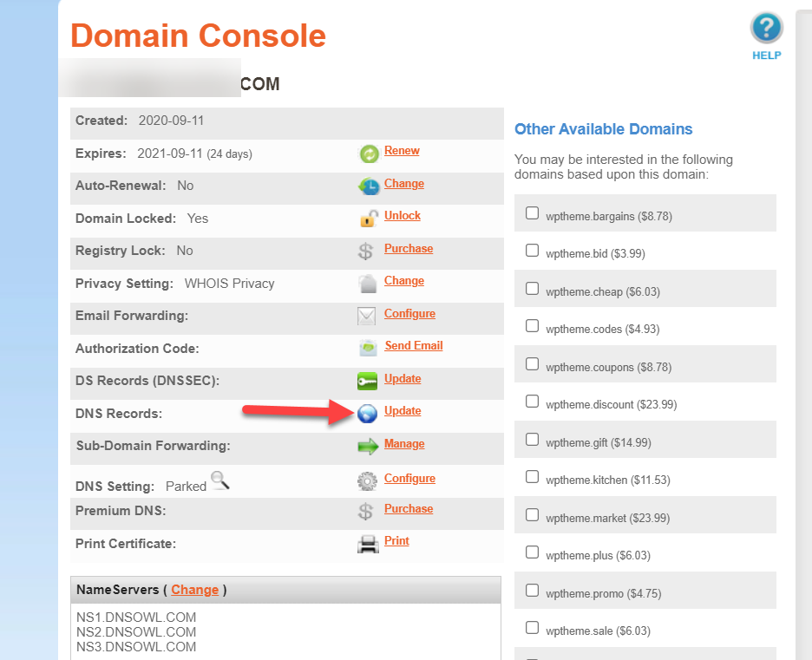
Task: Click Update for DNS Records
Action: tap(403, 411)
